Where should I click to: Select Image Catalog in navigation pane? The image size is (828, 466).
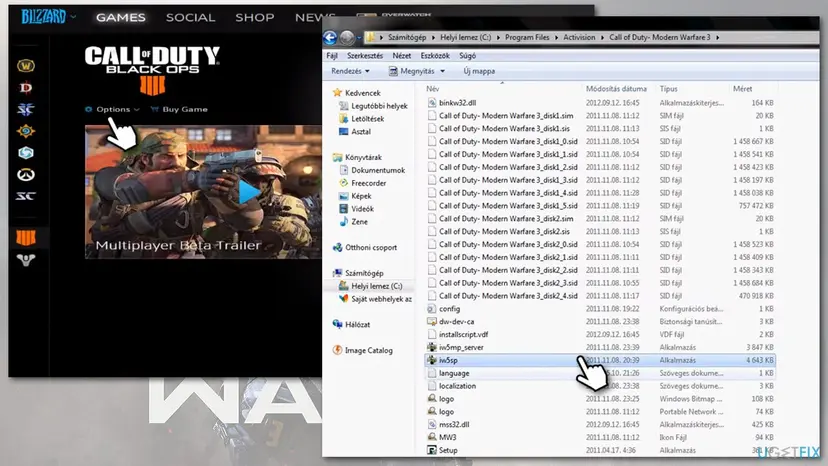pos(363,350)
